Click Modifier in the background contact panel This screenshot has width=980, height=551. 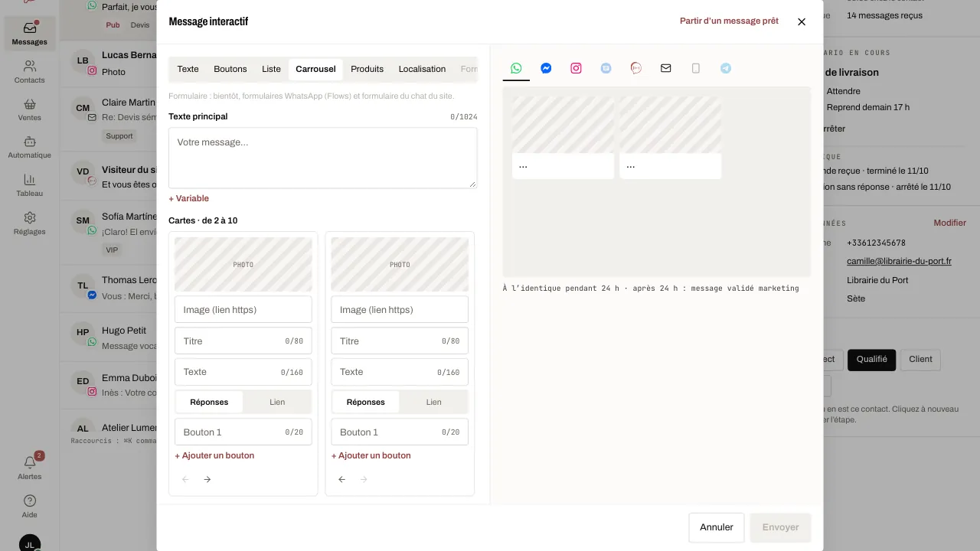[x=949, y=223]
